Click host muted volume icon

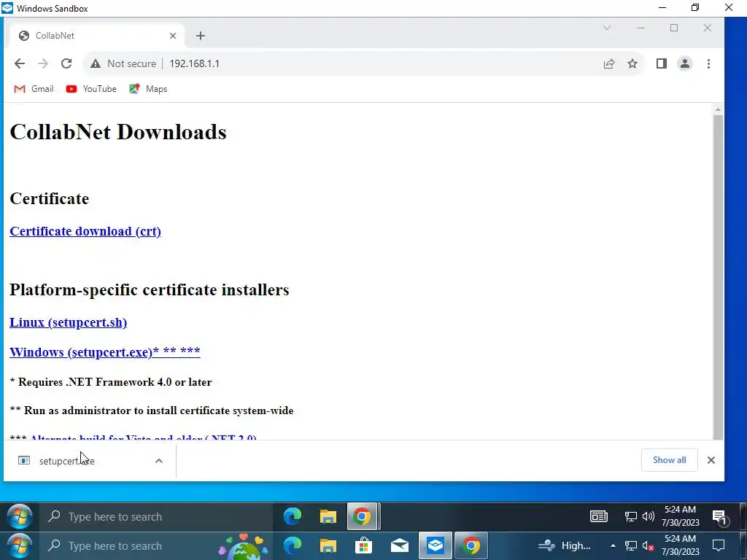pyautogui.click(x=648, y=545)
